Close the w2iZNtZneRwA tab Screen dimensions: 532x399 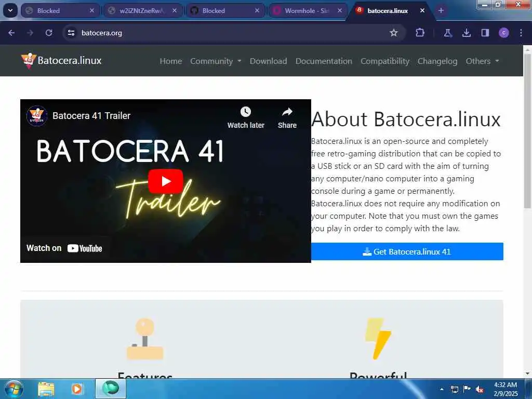(x=175, y=10)
